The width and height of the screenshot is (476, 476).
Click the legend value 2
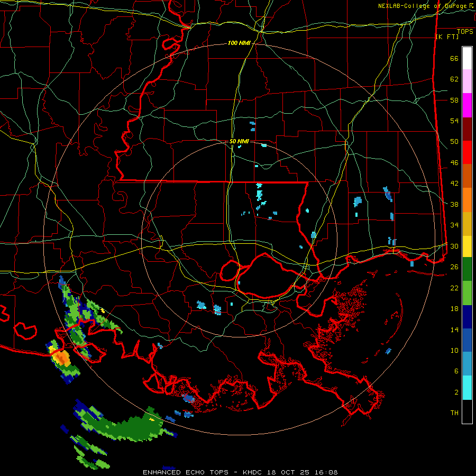click(456, 392)
